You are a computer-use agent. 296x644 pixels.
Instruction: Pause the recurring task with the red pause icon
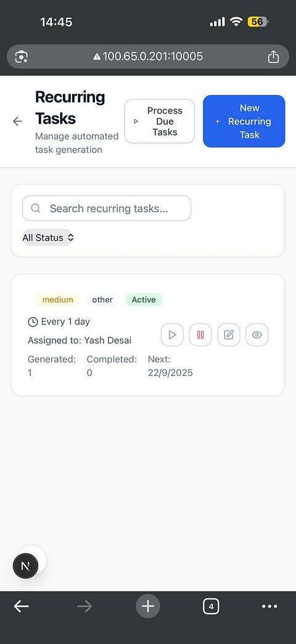(200, 335)
